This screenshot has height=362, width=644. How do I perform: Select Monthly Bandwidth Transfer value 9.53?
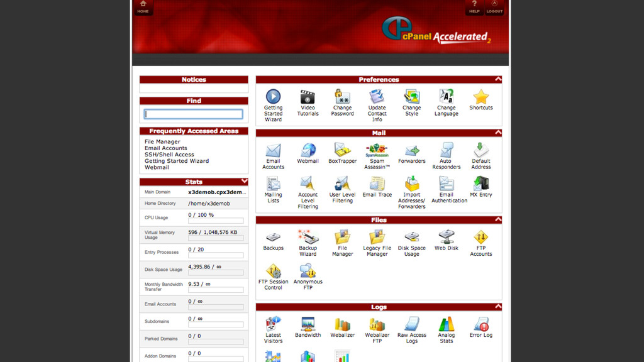click(x=194, y=284)
